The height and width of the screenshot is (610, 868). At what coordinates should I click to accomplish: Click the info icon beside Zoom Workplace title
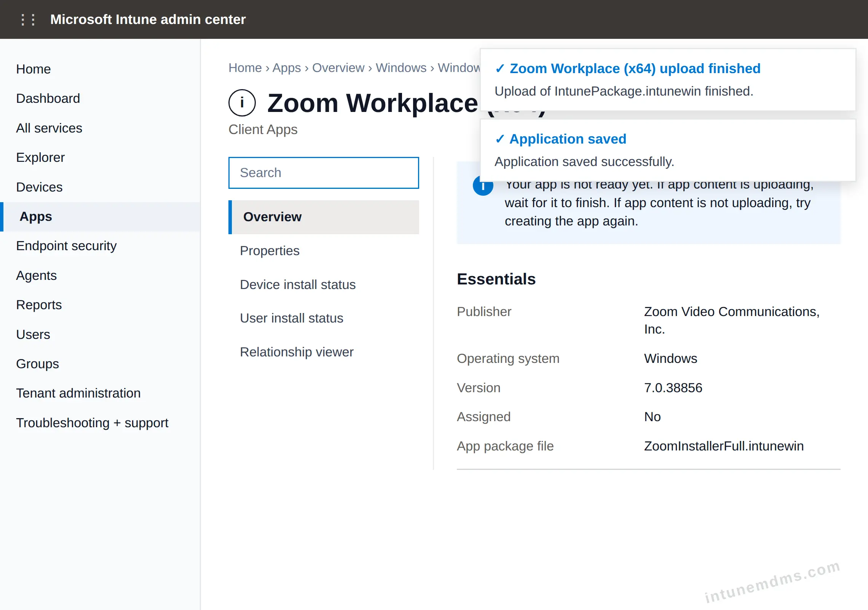click(x=242, y=103)
